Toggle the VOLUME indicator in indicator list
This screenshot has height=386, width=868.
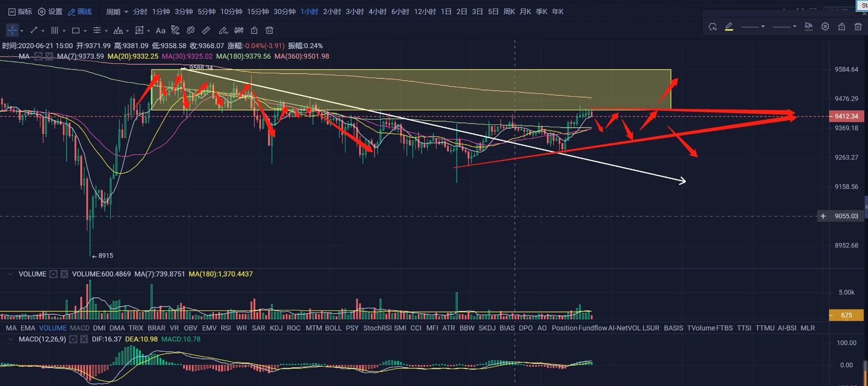coord(53,328)
